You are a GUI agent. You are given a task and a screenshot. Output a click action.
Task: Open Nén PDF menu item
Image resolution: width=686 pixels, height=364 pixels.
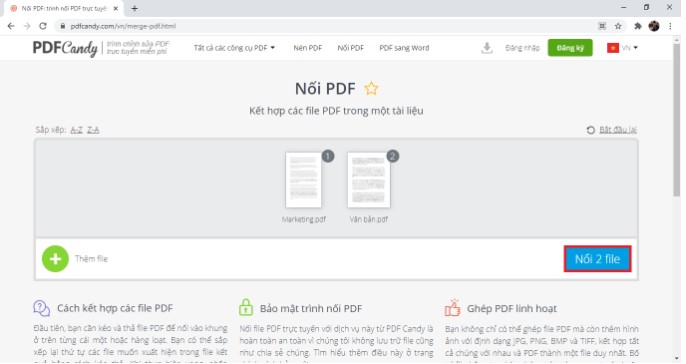(x=308, y=48)
